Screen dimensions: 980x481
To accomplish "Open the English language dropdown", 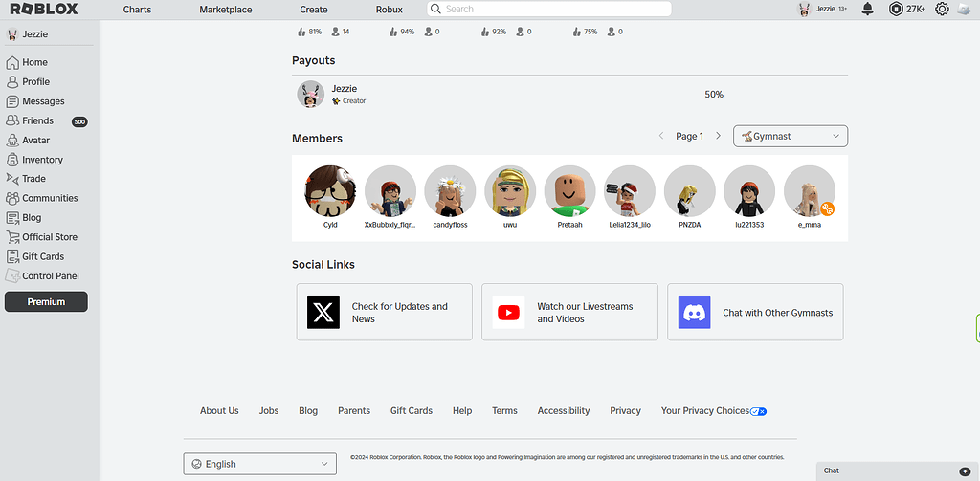I will click(259, 464).
